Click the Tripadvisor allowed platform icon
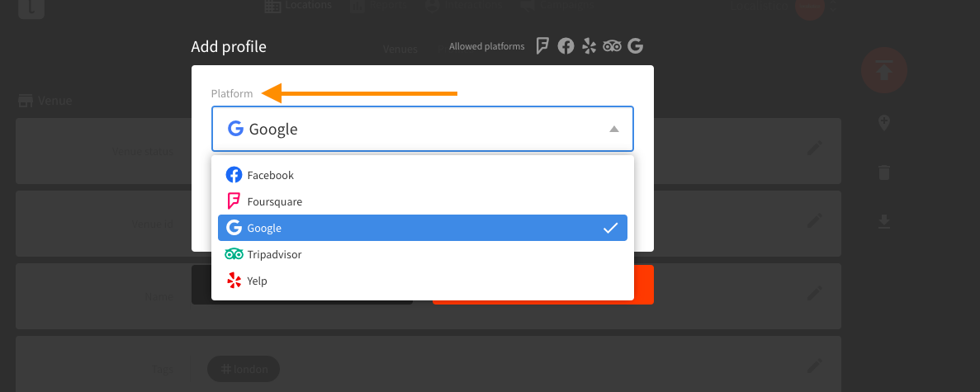 tap(612, 45)
